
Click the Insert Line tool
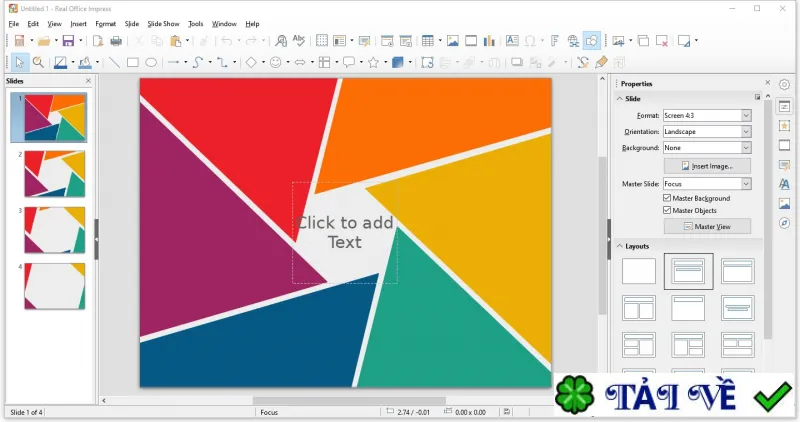[114, 62]
